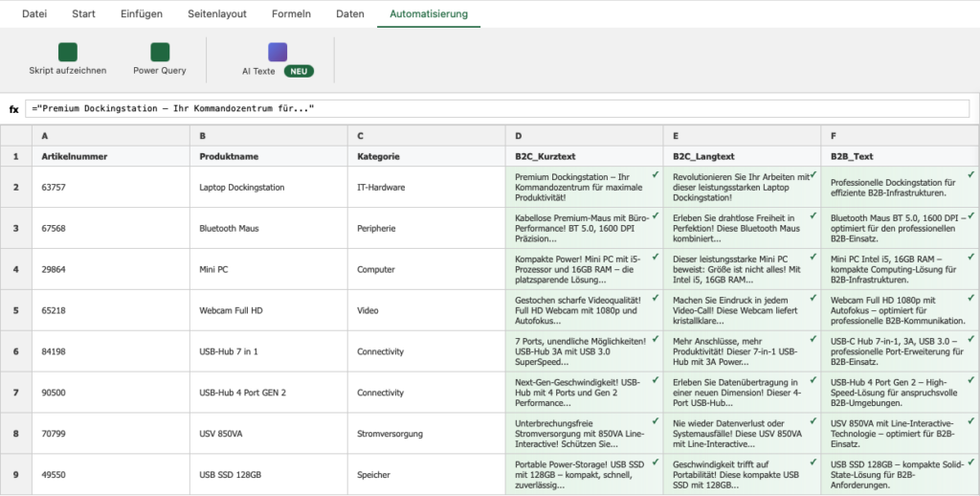Select column D header
This screenshot has height=496, width=980.
pos(584,136)
